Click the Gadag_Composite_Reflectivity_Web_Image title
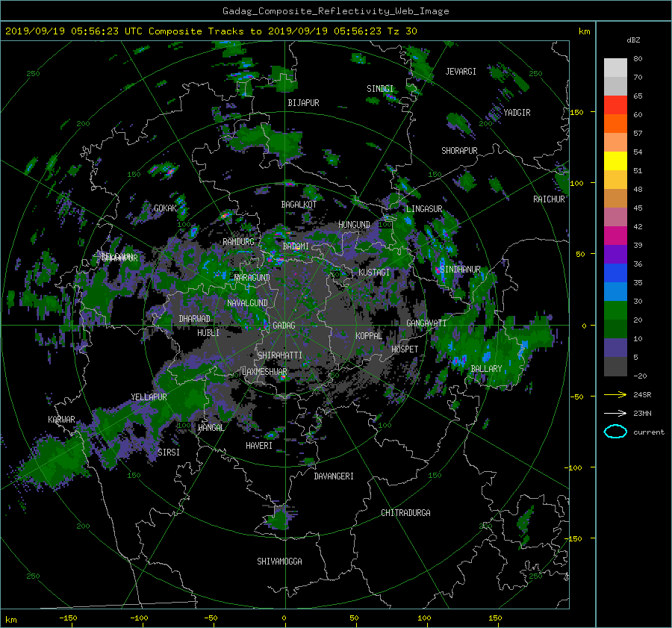Screen dimensions: 672x628 click(x=335, y=11)
